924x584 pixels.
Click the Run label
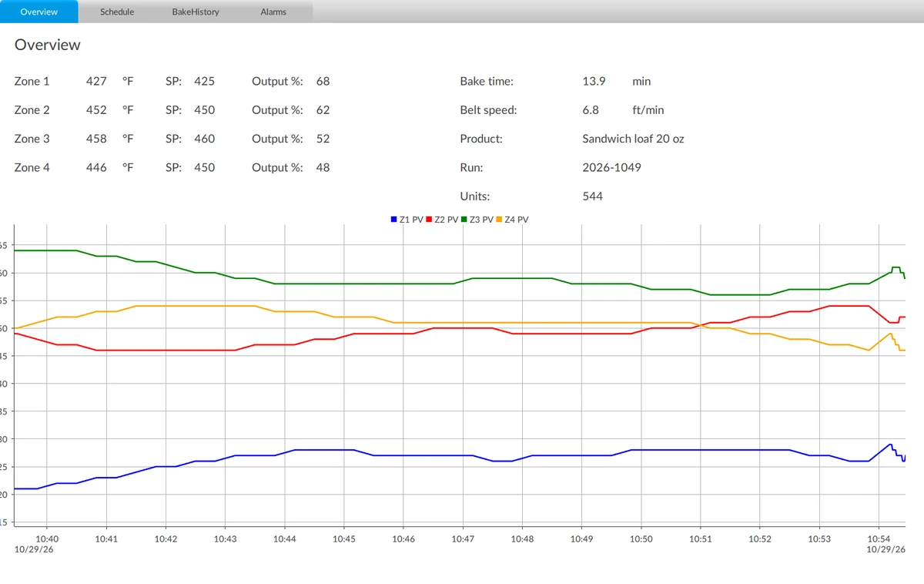coord(471,167)
